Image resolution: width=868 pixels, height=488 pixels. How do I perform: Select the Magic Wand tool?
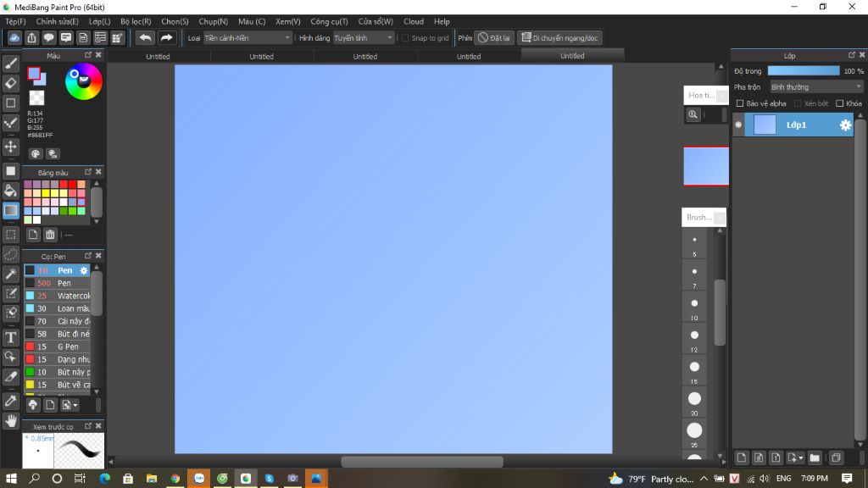pos(10,274)
